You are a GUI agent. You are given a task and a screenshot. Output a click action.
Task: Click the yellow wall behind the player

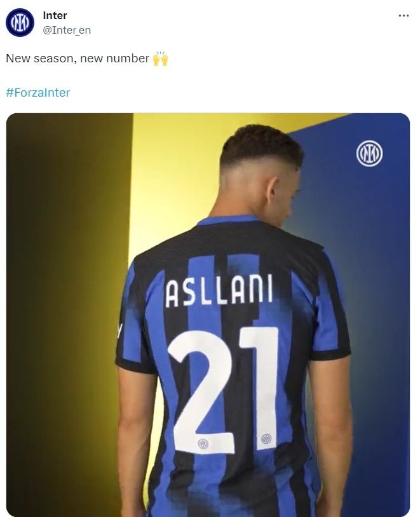[x=172, y=184]
